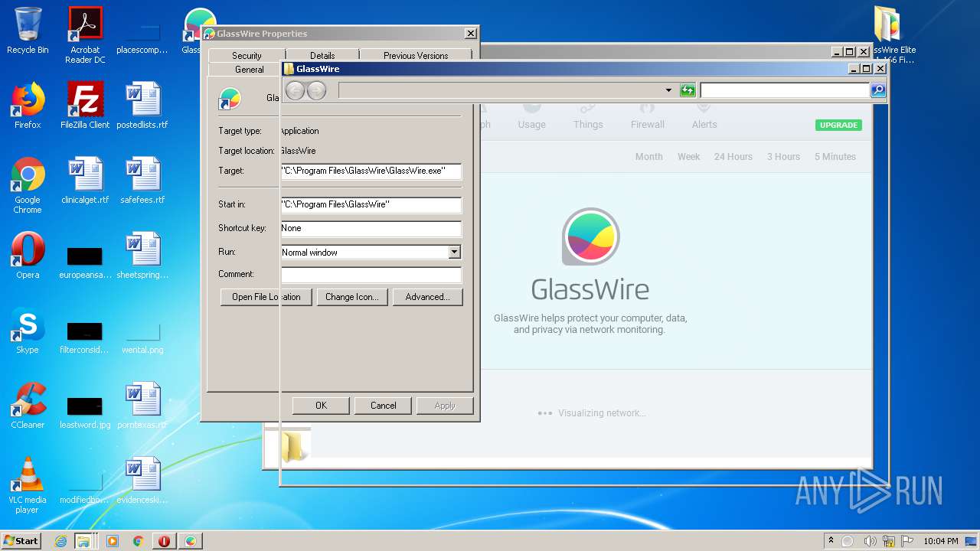The width and height of the screenshot is (980, 551).
Task: Show hidden tray icons arrow
Action: [831, 541]
